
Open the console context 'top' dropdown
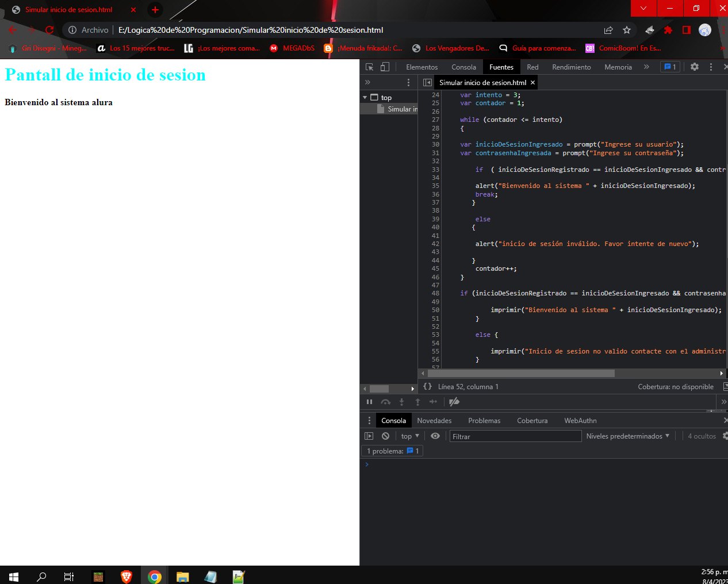coord(410,436)
